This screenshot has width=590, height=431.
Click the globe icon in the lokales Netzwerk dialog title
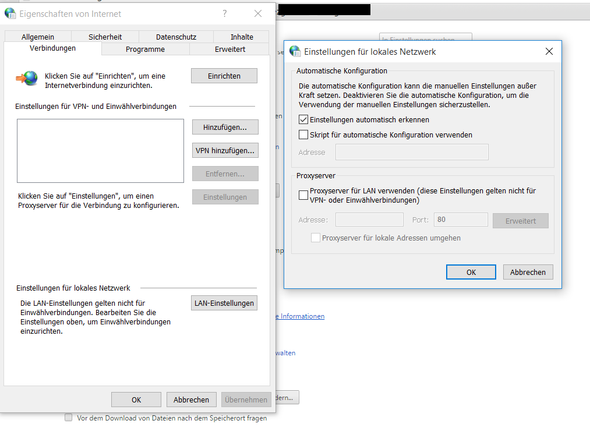click(295, 52)
